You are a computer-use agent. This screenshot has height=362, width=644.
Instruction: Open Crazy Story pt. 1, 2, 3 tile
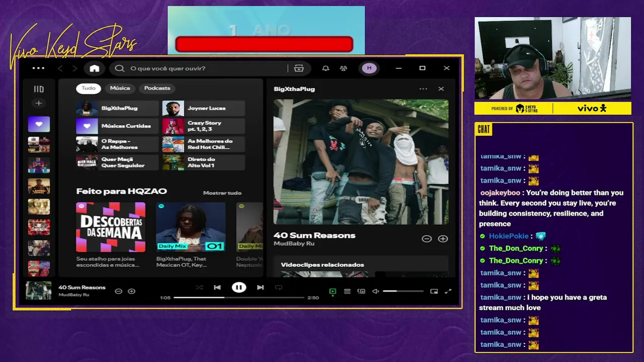tap(204, 126)
